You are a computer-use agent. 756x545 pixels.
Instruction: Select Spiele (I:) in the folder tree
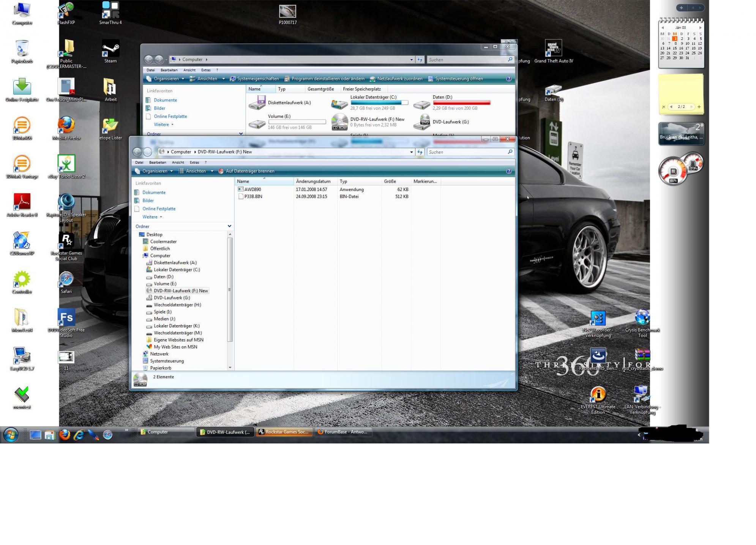tap(163, 312)
